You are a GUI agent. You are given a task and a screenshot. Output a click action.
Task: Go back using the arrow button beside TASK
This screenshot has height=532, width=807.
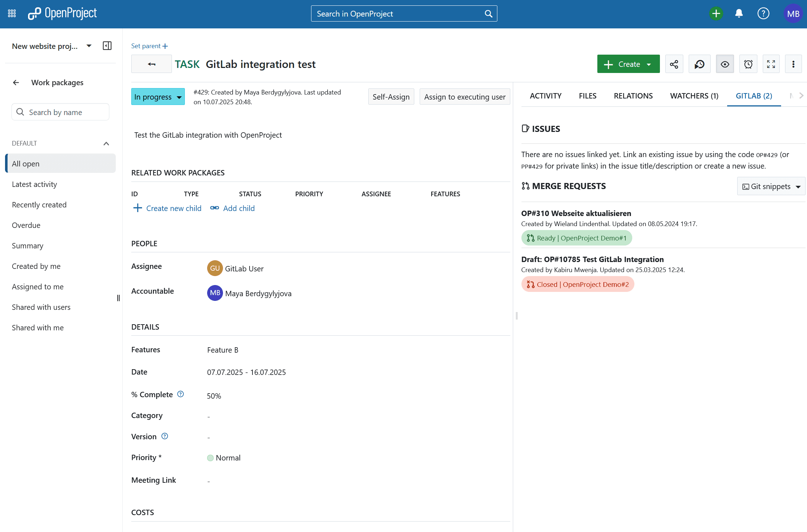pos(151,64)
